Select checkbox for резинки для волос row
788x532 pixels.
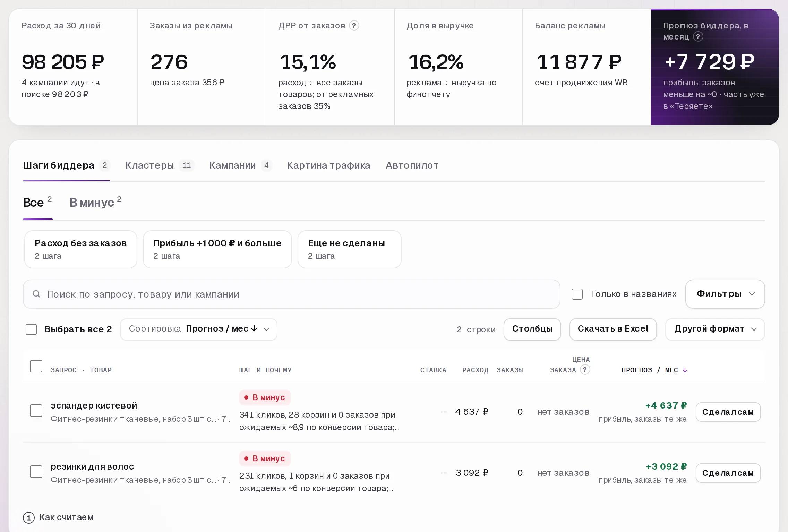pos(36,472)
